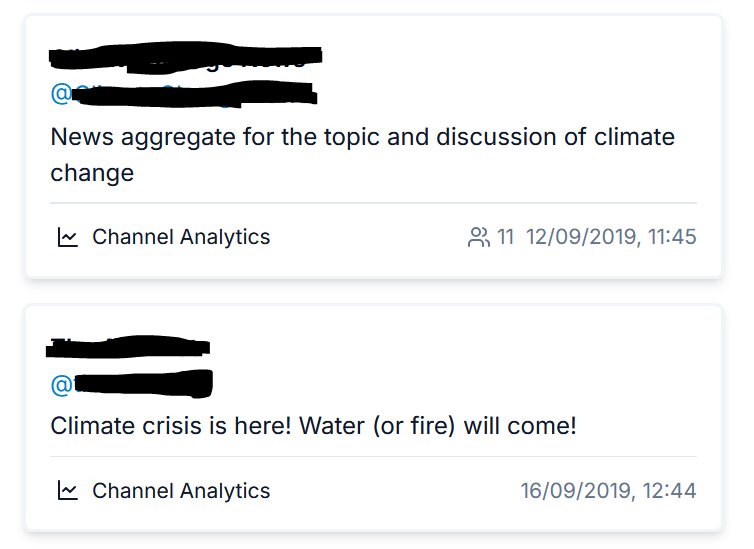Click the @ symbol in the first card's handle
This screenshot has width=754, height=549.
[60, 94]
